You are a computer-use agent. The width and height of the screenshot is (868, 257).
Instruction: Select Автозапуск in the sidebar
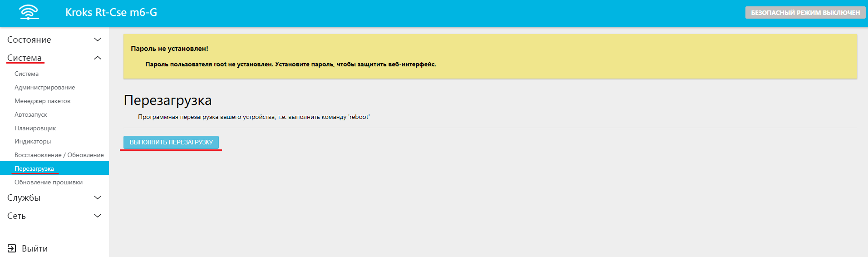[x=31, y=114]
